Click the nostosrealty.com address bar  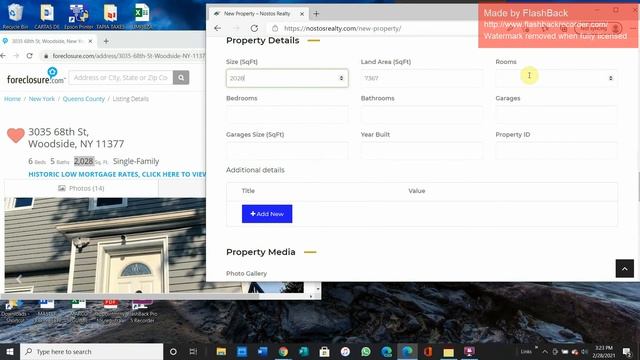coord(342,28)
